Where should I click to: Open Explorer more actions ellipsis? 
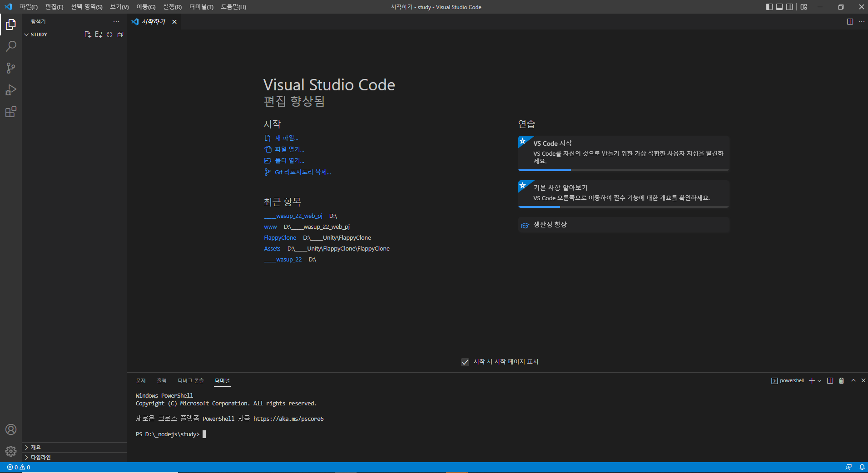(116, 22)
